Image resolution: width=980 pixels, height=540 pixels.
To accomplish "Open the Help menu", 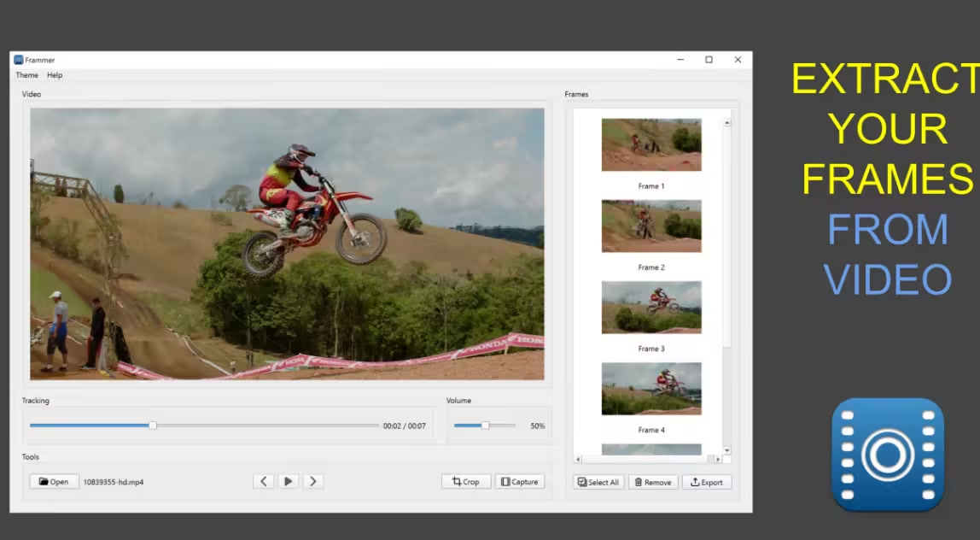I will pos(55,75).
